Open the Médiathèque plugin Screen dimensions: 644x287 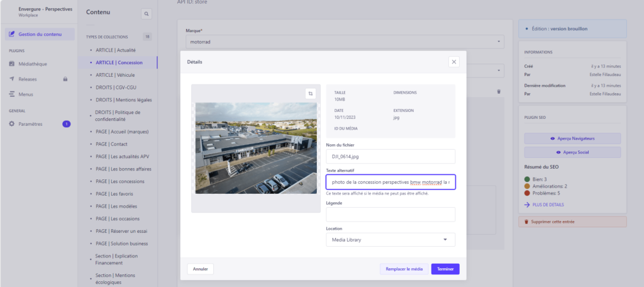[33, 64]
